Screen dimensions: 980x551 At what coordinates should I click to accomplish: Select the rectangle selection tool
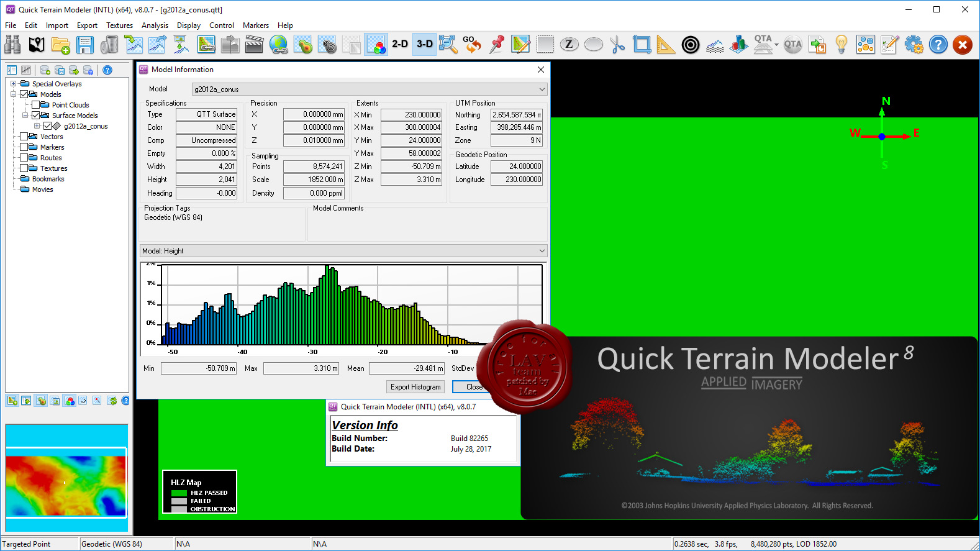pyautogui.click(x=545, y=44)
